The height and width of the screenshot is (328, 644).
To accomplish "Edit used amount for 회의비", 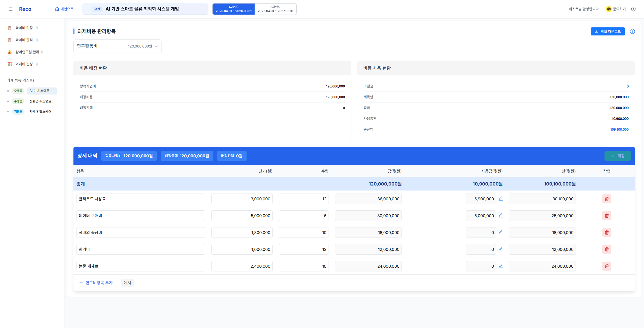I will [x=501, y=249].
